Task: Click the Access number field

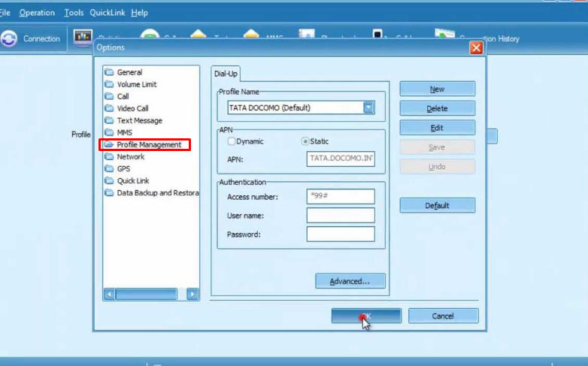Action: pos(341,196)
